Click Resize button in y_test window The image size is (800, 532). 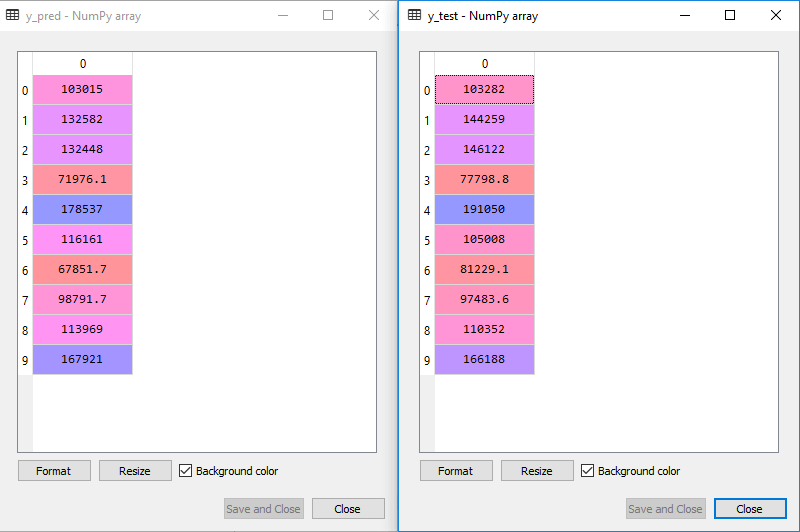point(537,471)
